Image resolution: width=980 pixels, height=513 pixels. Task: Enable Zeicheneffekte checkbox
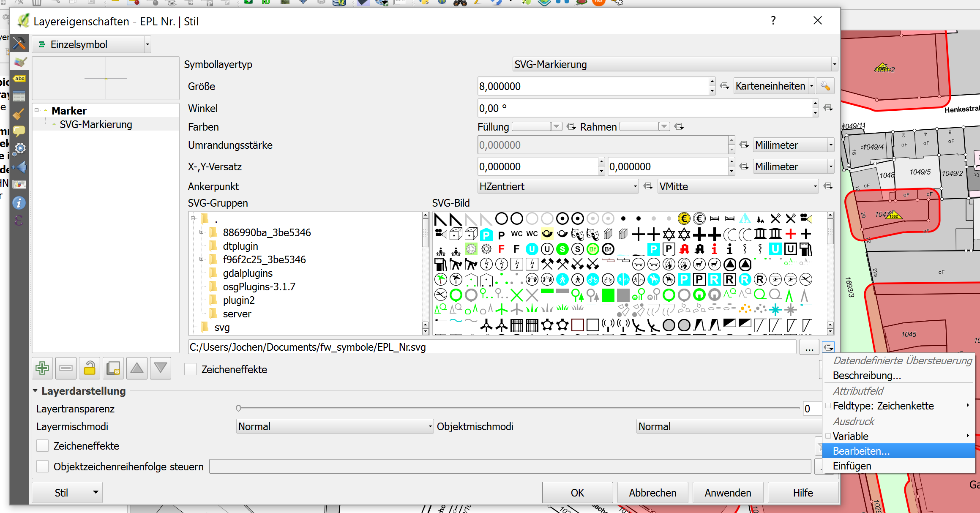(191, 370)
